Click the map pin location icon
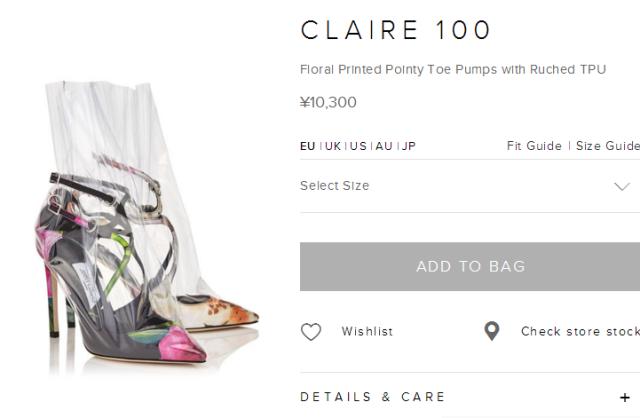 pos(492,331)
